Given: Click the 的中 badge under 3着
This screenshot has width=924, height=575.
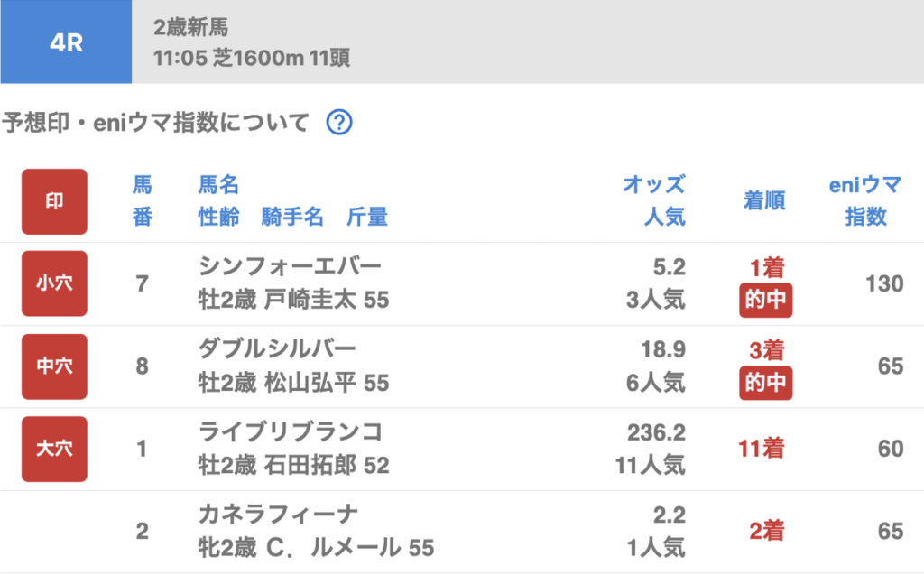Looking at the screenshot, I should (766, 384).
